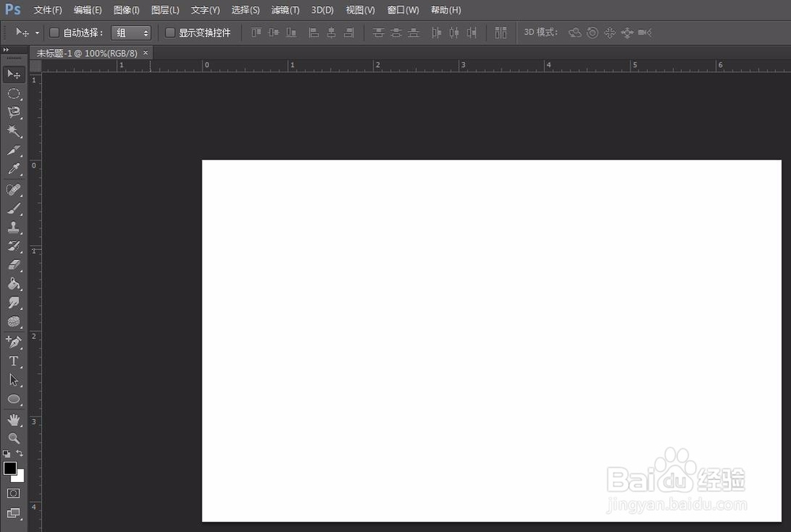Viewport: 791px width, 532px height.
Task: Click the background color white swatch
Action: point(19,477)
